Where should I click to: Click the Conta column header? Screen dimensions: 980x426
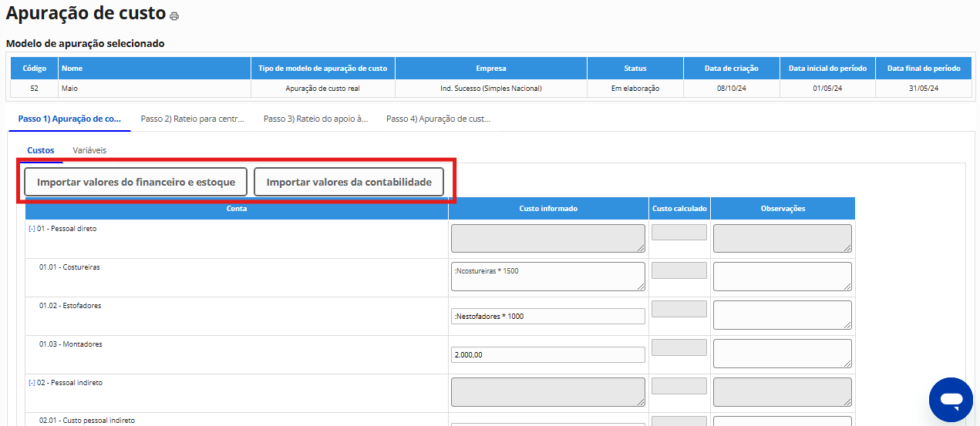tap(237, 209)
